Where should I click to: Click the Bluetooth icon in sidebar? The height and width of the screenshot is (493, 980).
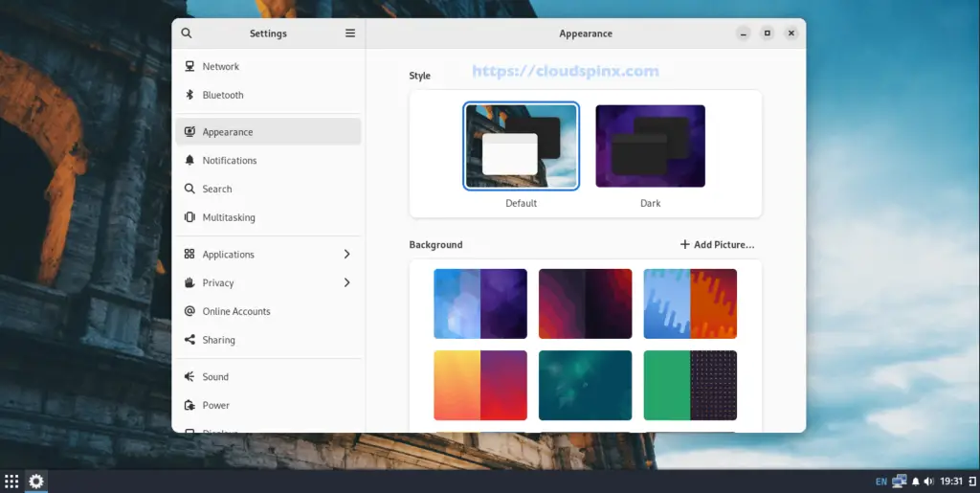pos(189,96)
